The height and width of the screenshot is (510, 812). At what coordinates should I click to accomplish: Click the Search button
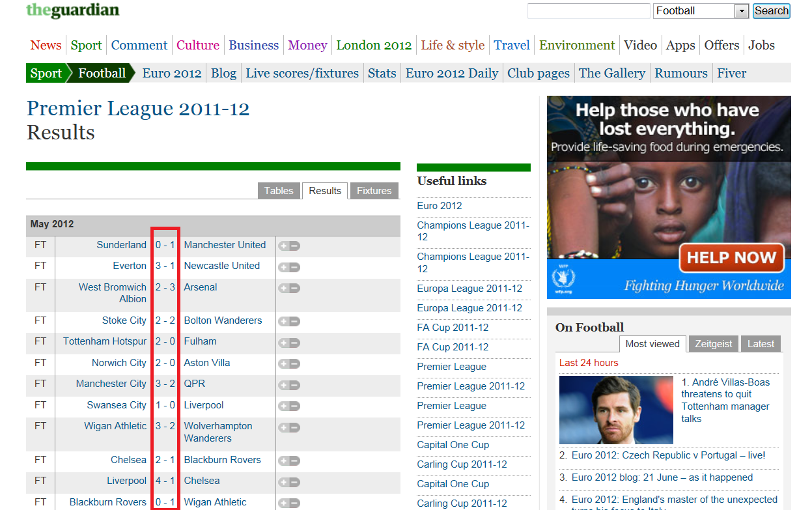point(772,11)
